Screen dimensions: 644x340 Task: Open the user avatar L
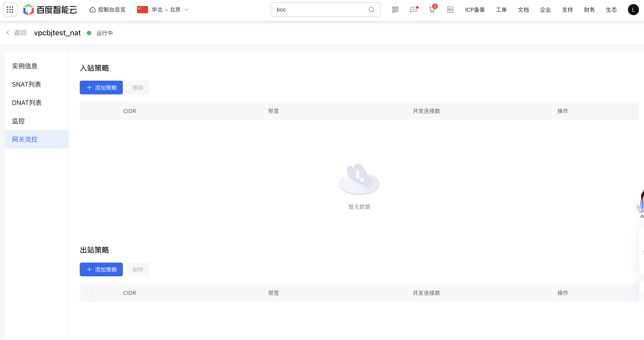click(x=633, y=9)
